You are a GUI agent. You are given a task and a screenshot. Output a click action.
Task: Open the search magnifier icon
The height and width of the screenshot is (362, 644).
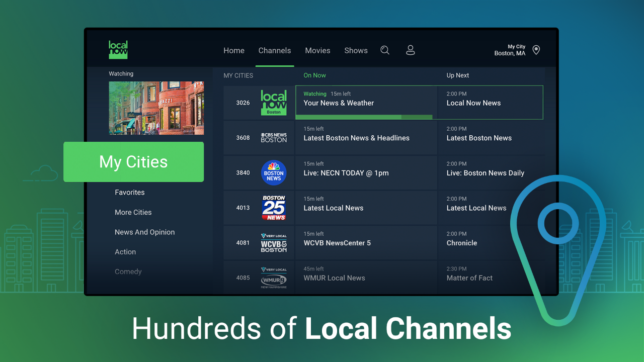pyautogui.click(x=385, y=50)
